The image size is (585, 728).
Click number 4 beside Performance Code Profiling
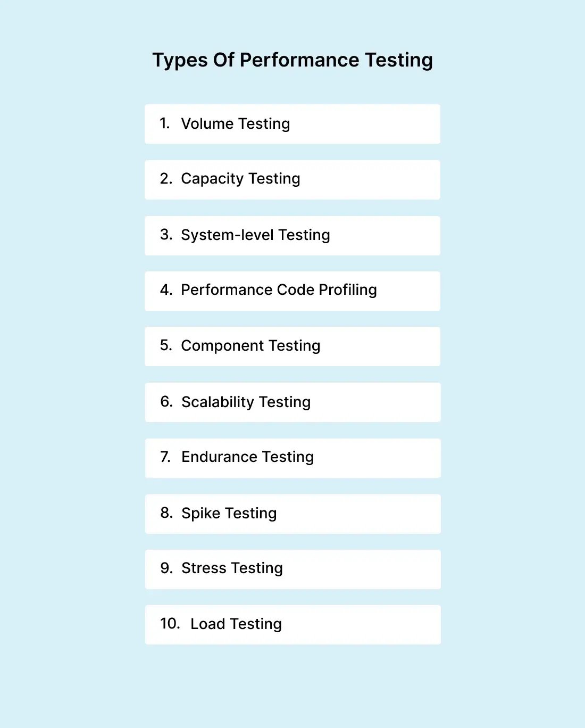point(166,290)
